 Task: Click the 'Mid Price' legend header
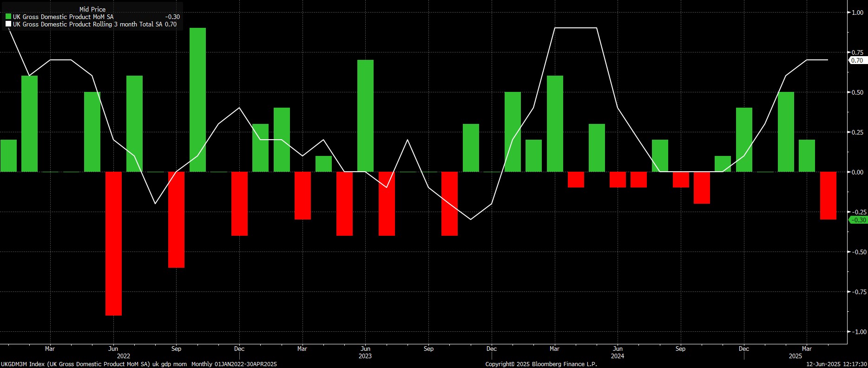pos(92,9)
